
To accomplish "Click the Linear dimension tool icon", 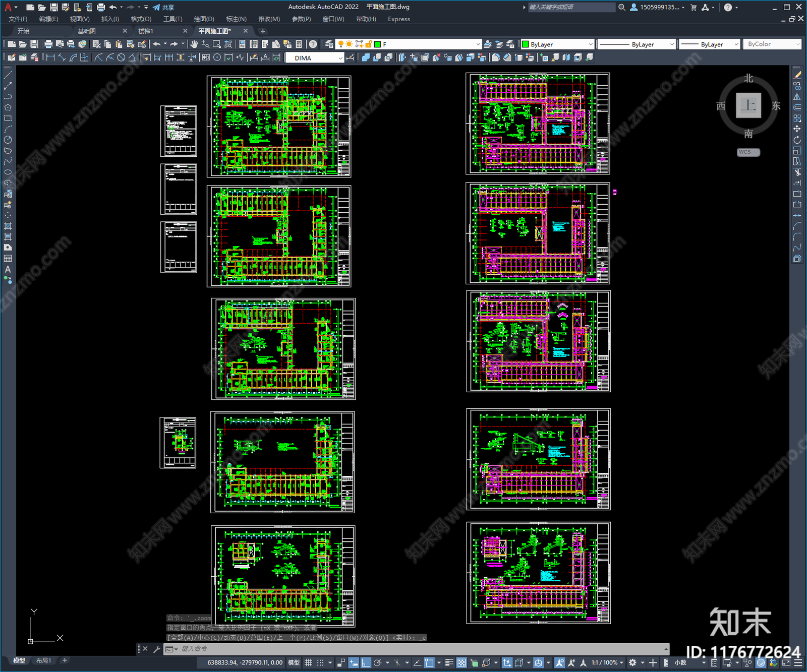I will point(50,58).
